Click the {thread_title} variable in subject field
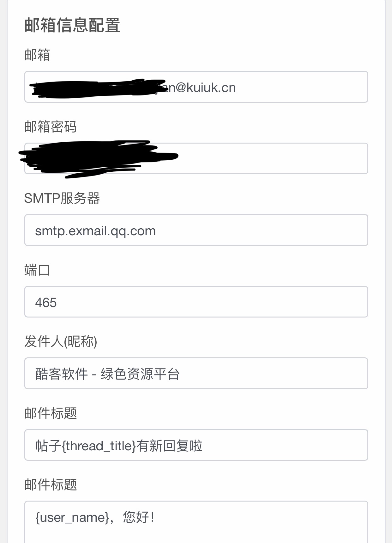The height and width of the screenshot is (543, 392). coord(99,446)
